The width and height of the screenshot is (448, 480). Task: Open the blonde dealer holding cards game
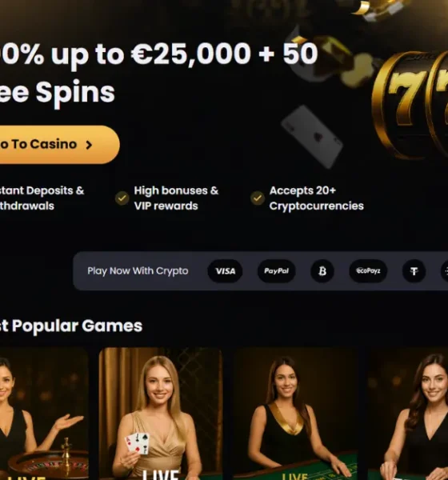(161, 414)
